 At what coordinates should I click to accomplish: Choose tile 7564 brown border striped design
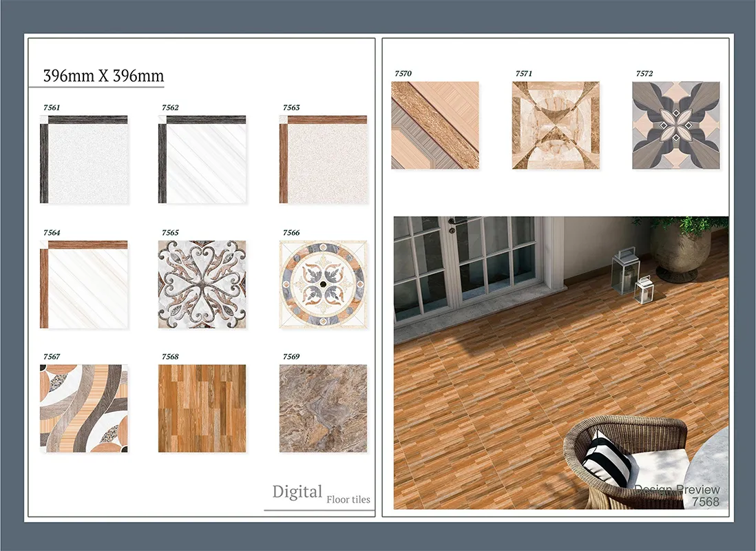[x=83, y=284]
